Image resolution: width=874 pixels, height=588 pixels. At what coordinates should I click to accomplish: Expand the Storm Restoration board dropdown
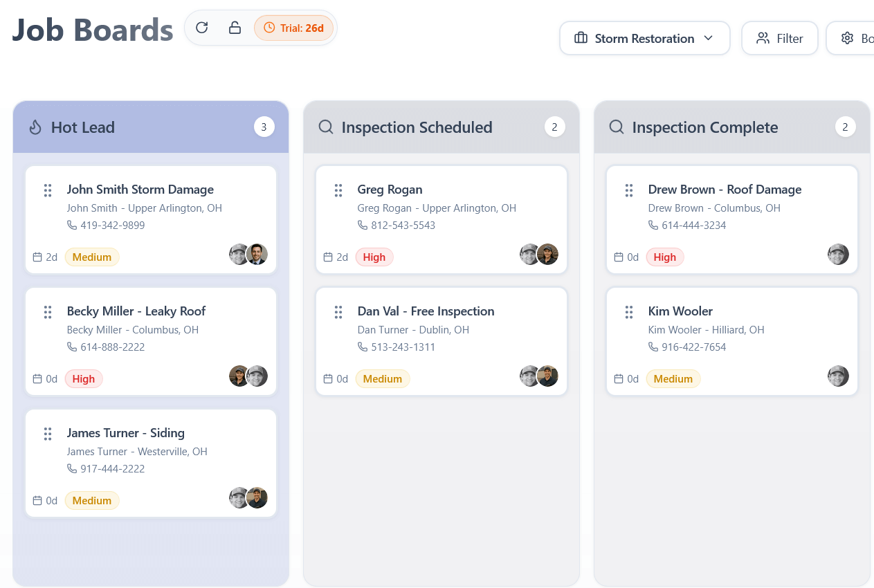tap(644, 38)
